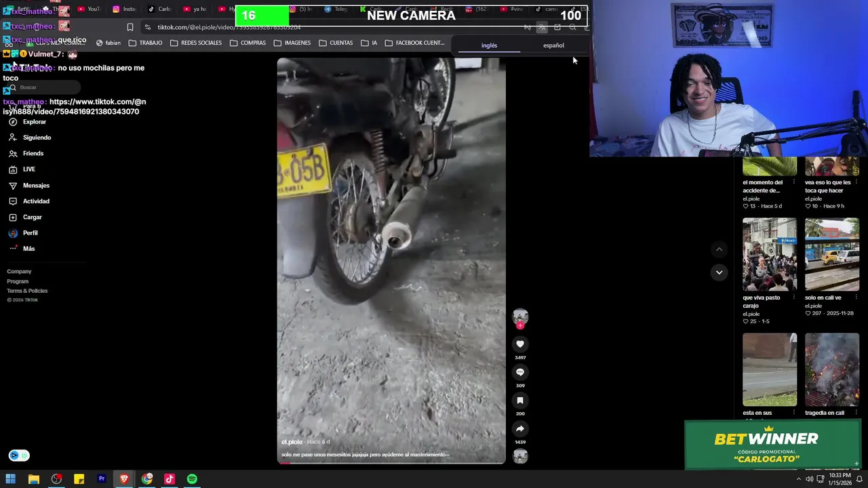The image size is (868, 488).
Task: Open options for 'que viva pasto carajo' card
Action: 794,298
